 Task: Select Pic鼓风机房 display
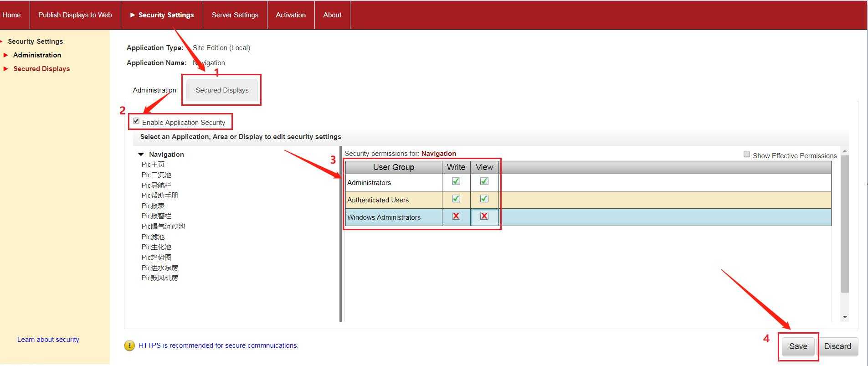click(x=160, y=278)
